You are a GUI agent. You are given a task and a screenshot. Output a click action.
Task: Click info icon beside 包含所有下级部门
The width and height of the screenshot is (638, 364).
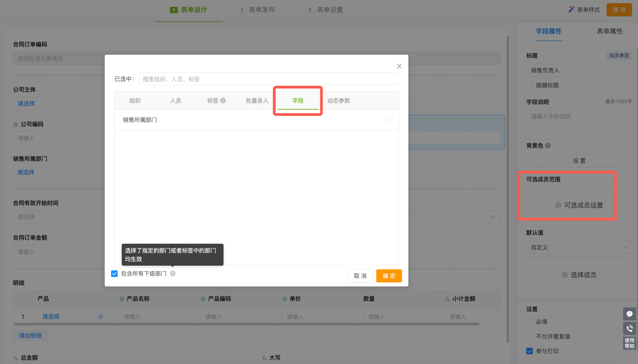173,273
